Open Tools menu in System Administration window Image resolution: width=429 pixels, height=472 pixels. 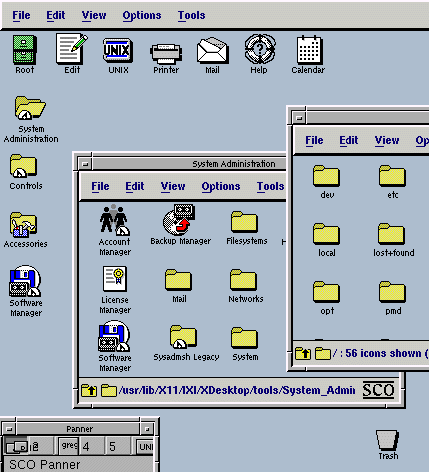(x=270, y=186)
